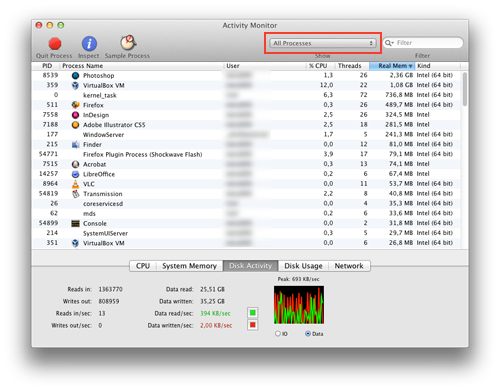The image size is (500, 391).
Task: Click the Firefox icon in process list
Action: point(76,105)
